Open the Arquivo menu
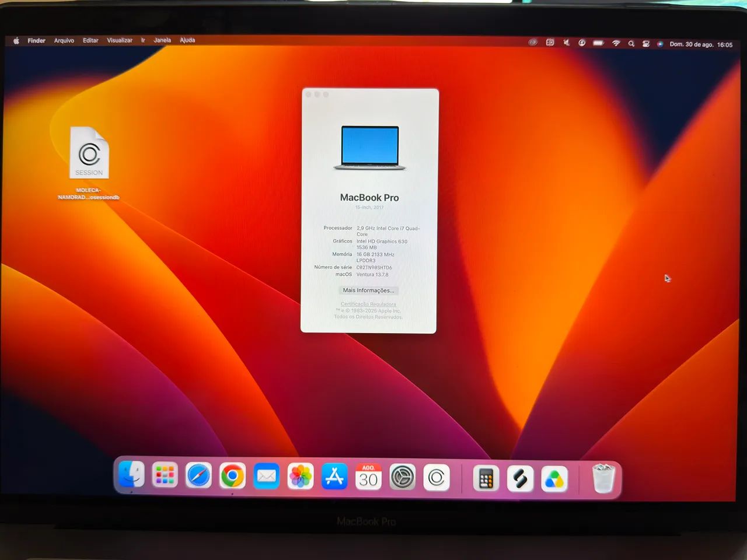 (x=64, y=41)
